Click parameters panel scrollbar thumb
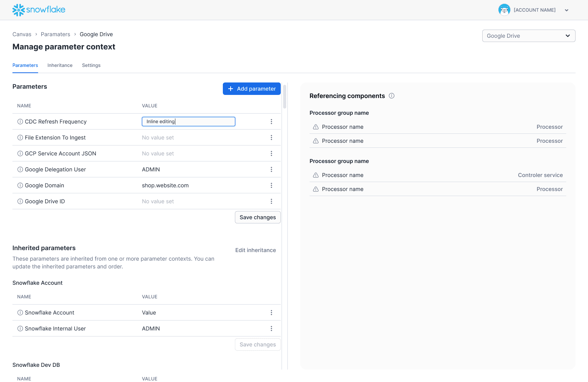 [285, 96]
